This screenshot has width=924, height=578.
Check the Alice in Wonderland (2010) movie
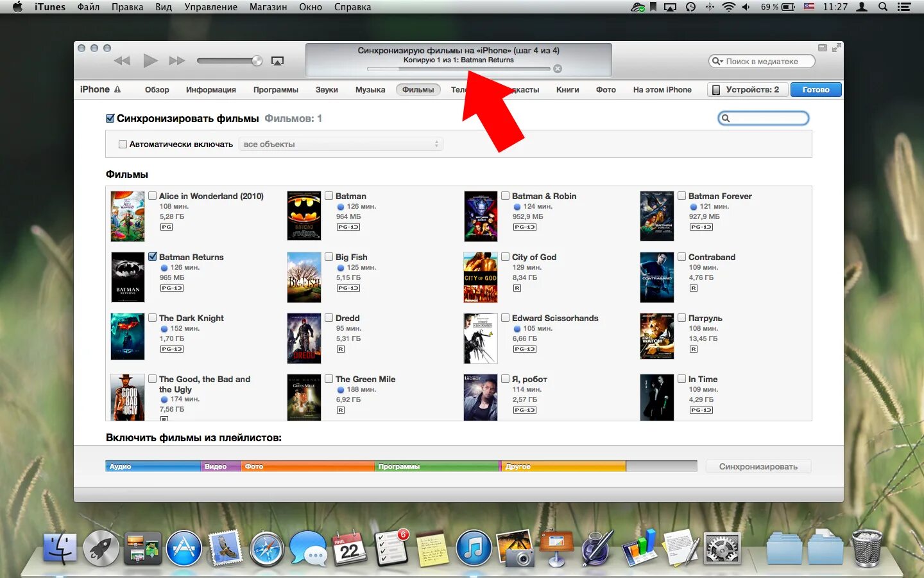(153, 196)
